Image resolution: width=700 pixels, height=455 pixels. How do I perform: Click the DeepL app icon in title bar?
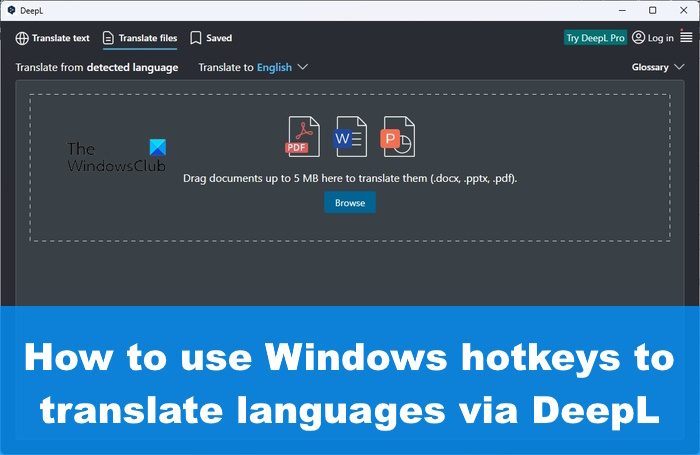click(x=12, y=10)
